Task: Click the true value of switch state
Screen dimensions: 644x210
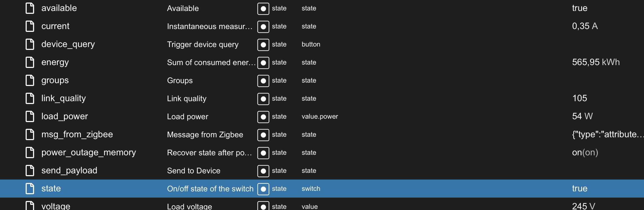Action: coord(579,189)
